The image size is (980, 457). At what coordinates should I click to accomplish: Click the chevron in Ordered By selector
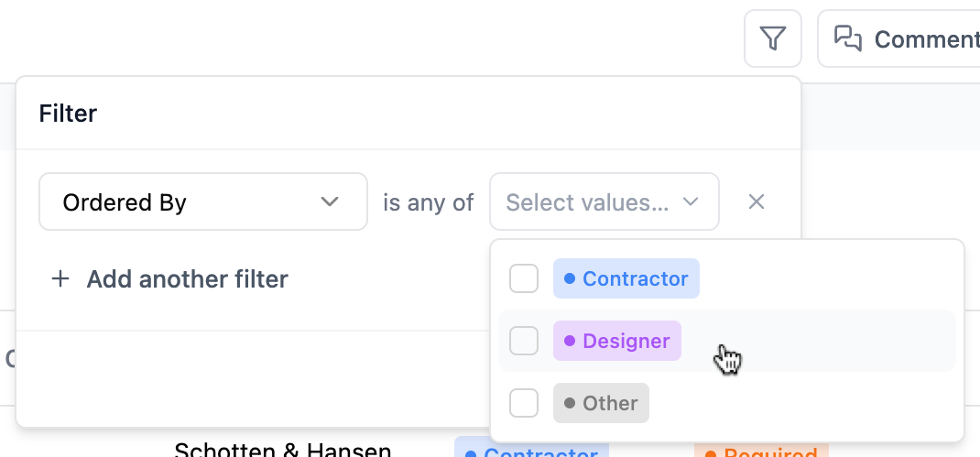(330, 201)
